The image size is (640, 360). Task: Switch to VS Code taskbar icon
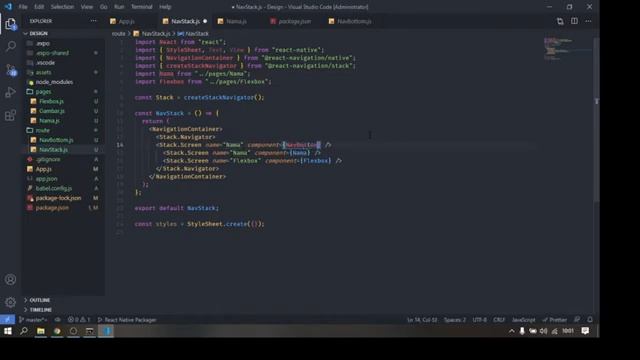pyautogui.click(x=107, y=331)
